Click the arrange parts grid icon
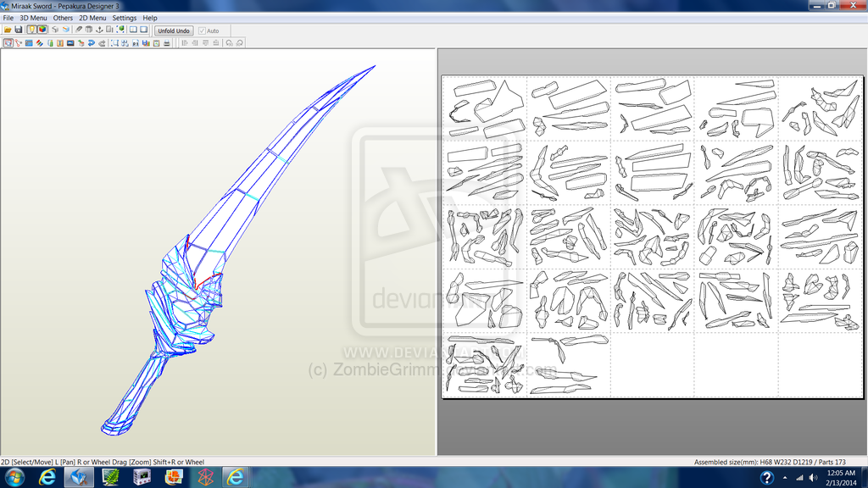 125,42
